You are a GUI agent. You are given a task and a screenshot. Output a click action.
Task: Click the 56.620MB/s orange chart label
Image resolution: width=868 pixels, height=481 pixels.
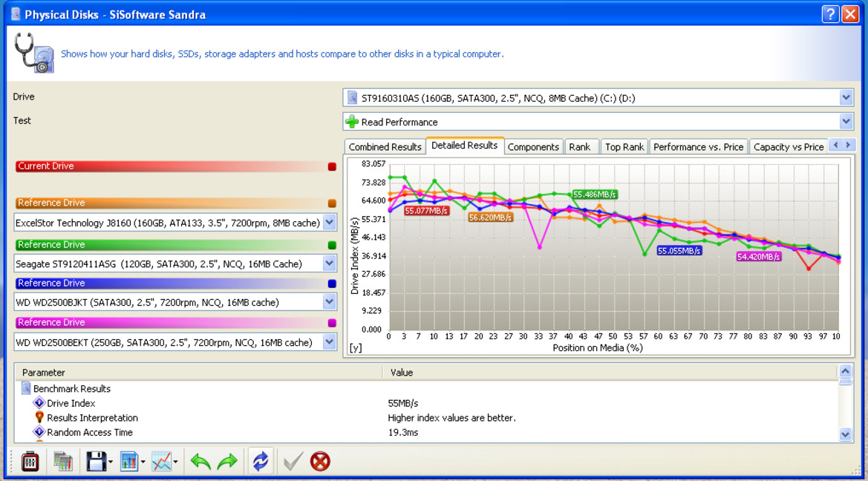pos(490,217)
